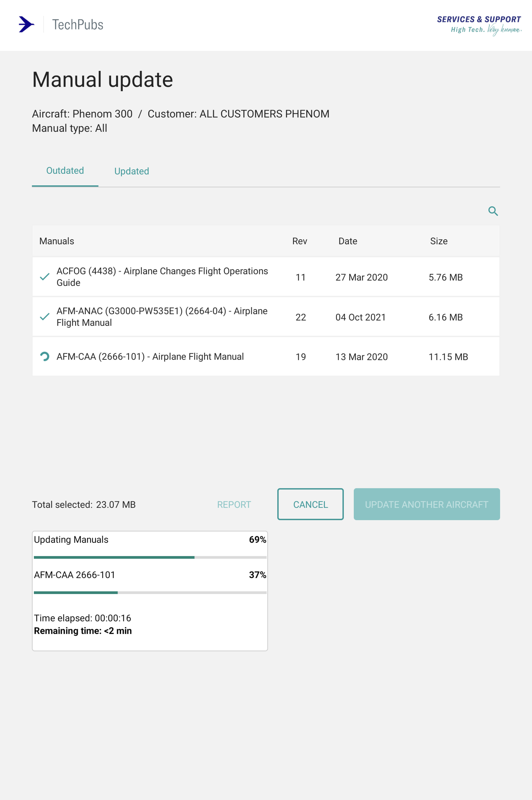Click the TechPubs title text
Image resolution: width=532 pixels, height=800 pixels.
click(x=78, y=25)
